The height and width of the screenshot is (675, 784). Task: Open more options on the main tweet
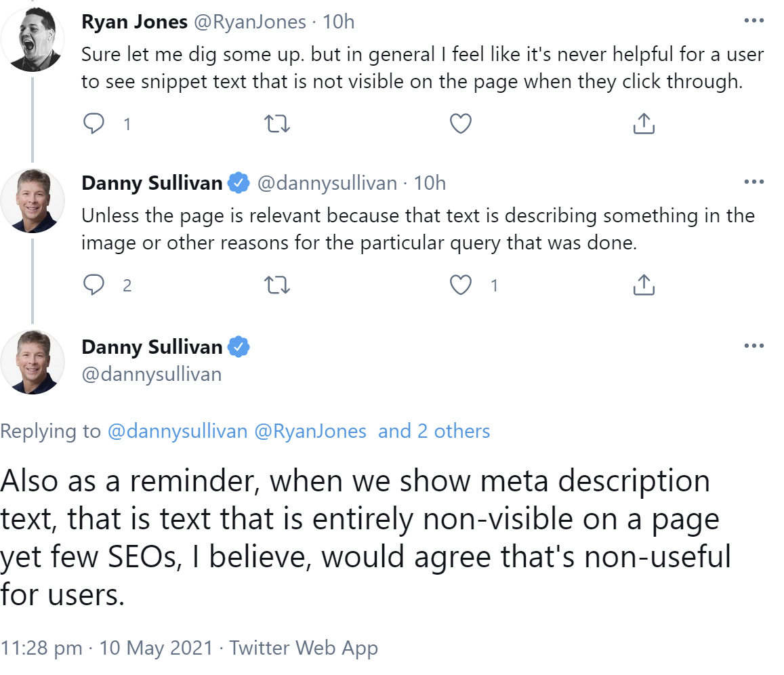pos(754,346)
